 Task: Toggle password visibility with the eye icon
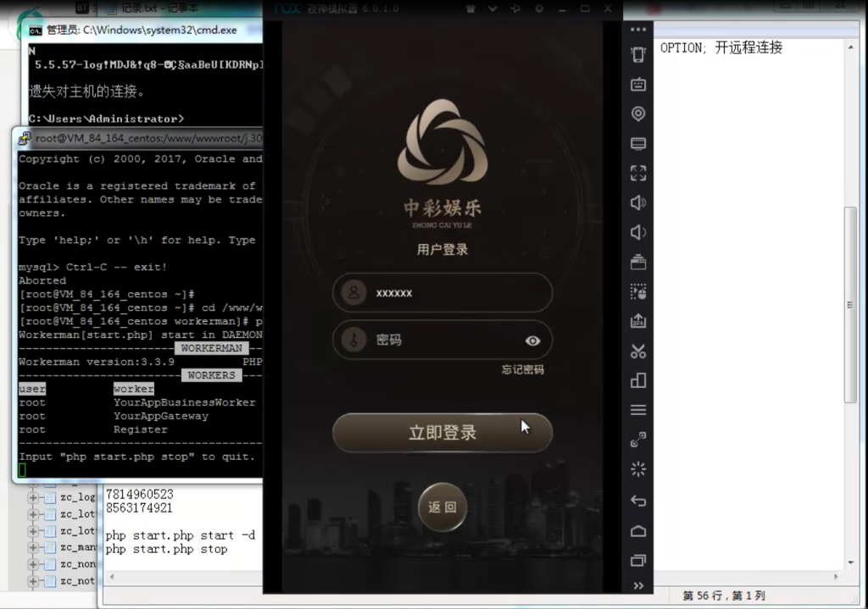tap(532, 340)
